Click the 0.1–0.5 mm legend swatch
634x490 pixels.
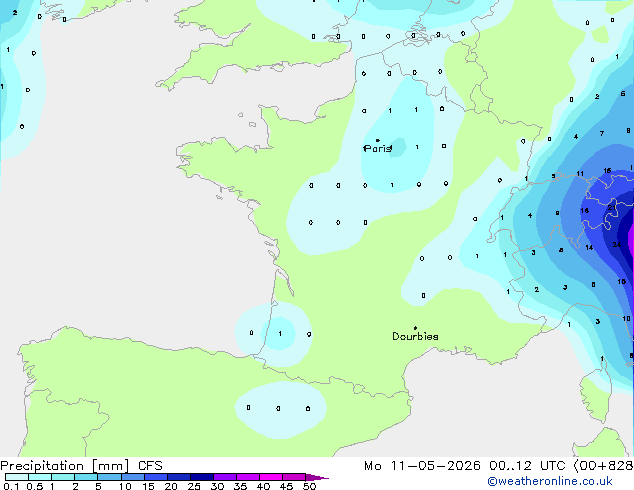tap(17, 477)
